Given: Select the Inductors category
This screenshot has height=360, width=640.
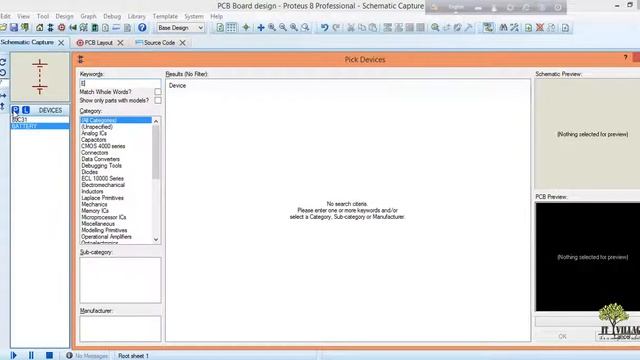Looking at the screenshot, I should [x=92, y=191].
